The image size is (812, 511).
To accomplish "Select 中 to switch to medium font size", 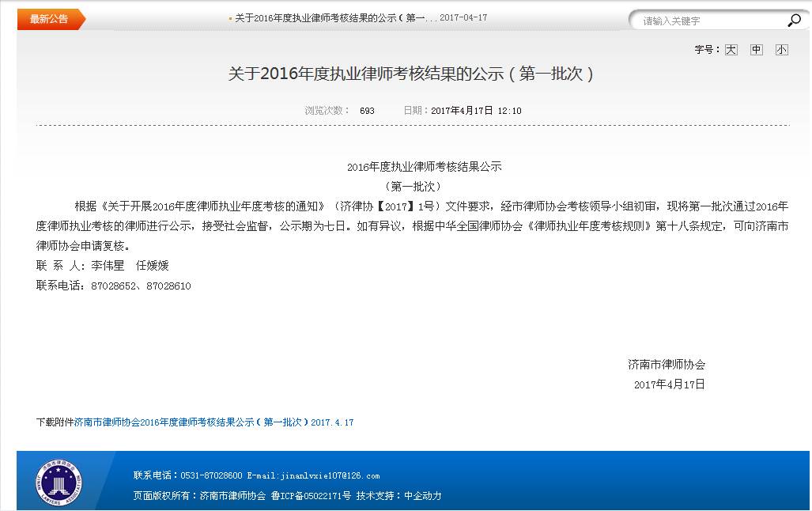I will 756,49.
